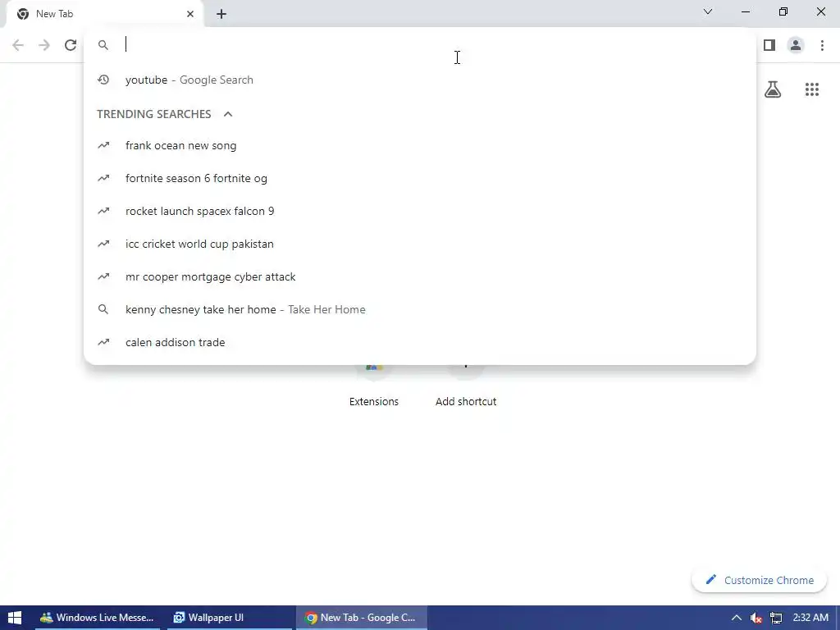Image resolution: width=840 pixels, height=630 pixels.
Task: Select youtube history suggestion
Action: click(x=420, y=80)
